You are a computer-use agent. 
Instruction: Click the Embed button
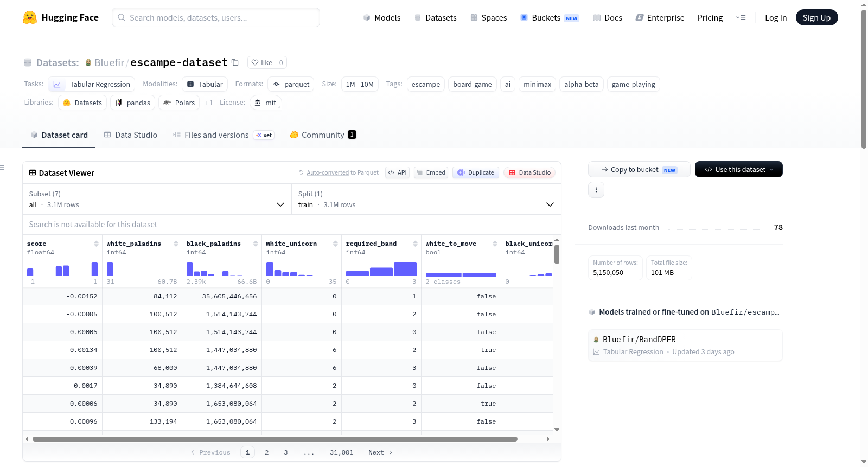[431, 172]
